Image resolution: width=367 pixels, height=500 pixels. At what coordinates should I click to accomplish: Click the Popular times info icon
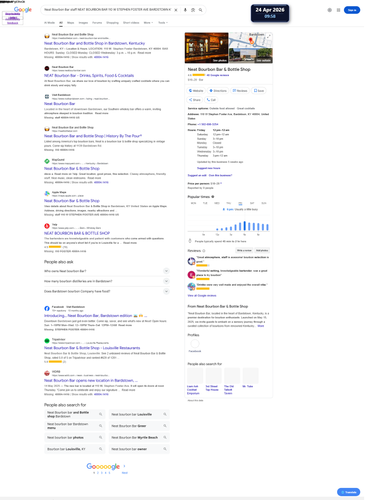[x=213, y=197]
